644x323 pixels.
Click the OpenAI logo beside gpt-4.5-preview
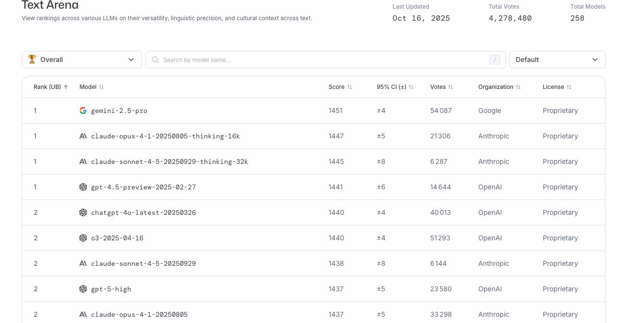tap(83, 186)
